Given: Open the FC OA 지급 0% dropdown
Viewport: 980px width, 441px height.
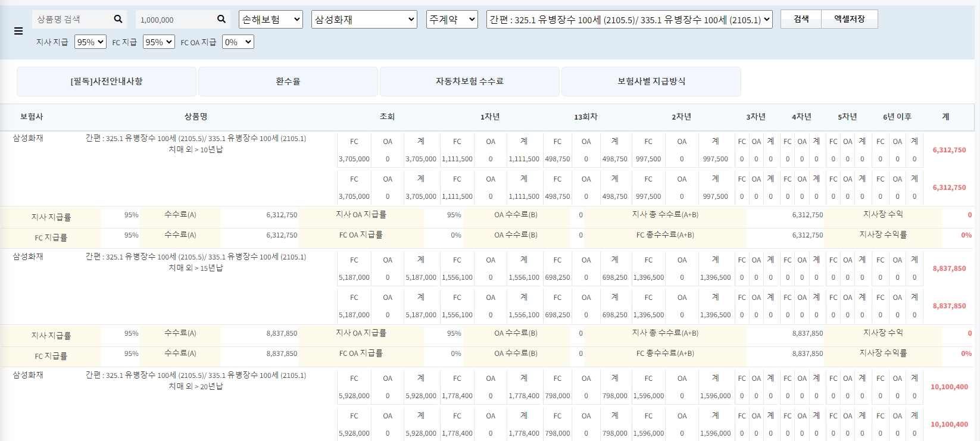Looking at the screenshot, I should tap(238, 42).
